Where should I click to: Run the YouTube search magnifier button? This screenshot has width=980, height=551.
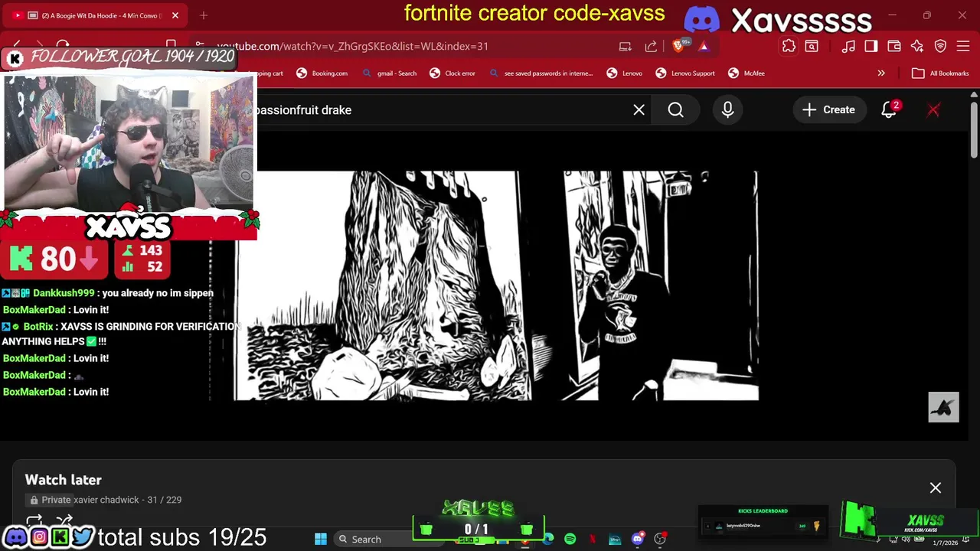point(675,109)
